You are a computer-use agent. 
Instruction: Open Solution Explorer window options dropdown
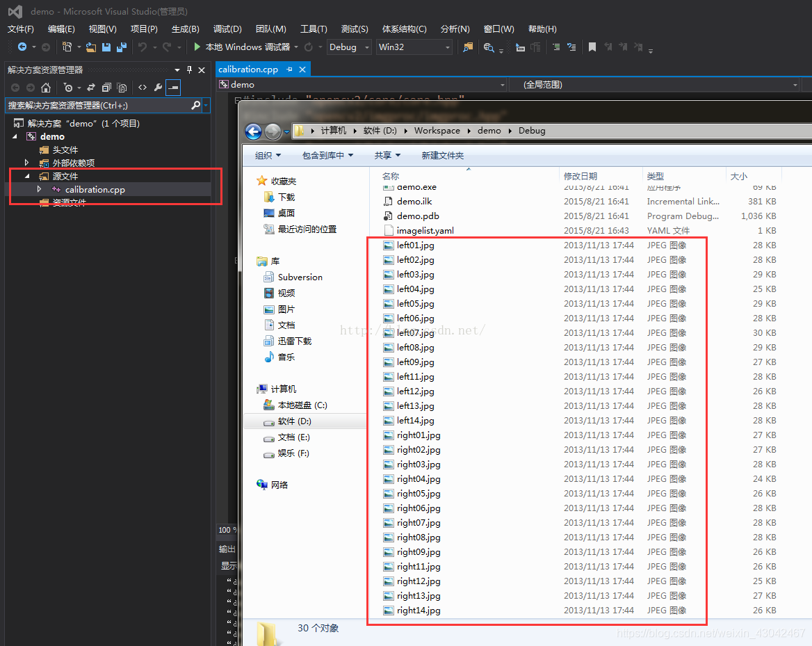[177, 70]
